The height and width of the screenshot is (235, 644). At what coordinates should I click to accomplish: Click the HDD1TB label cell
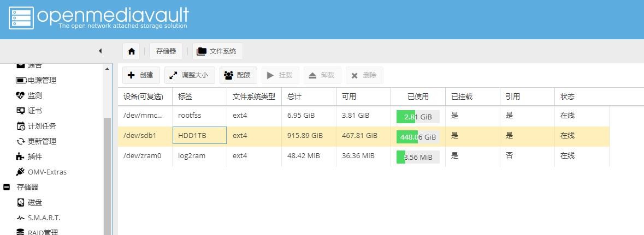[199, 135]
